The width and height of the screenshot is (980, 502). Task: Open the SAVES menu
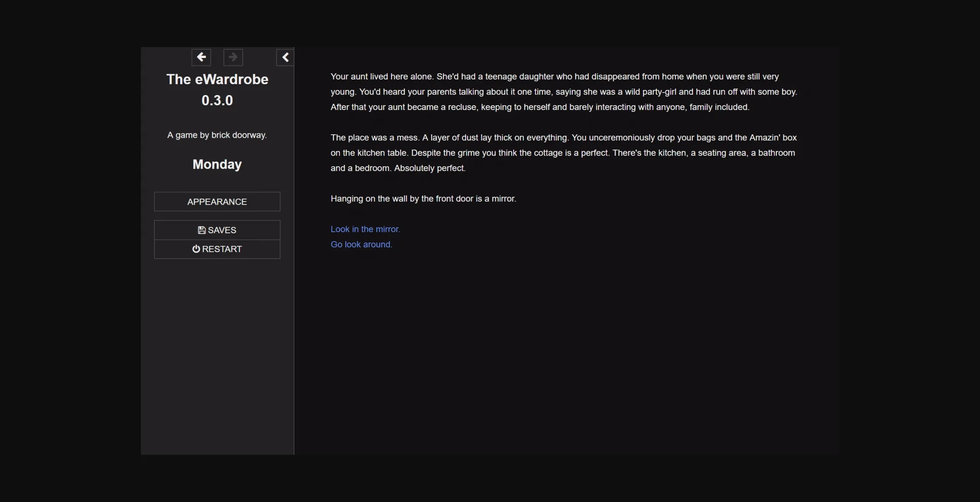click(217, 230)
